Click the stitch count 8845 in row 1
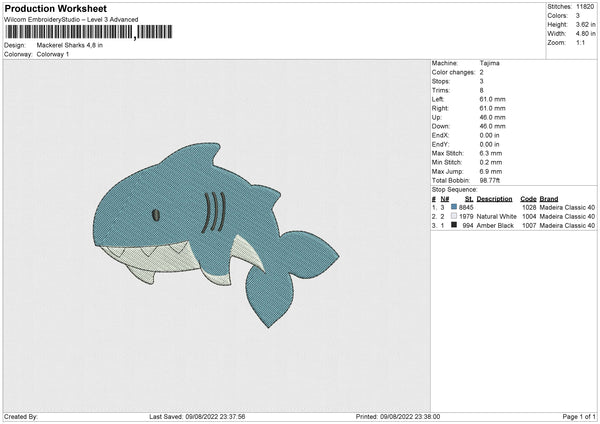Image resolution: width=600 pixels, height=424 pixels. point(466,207)
